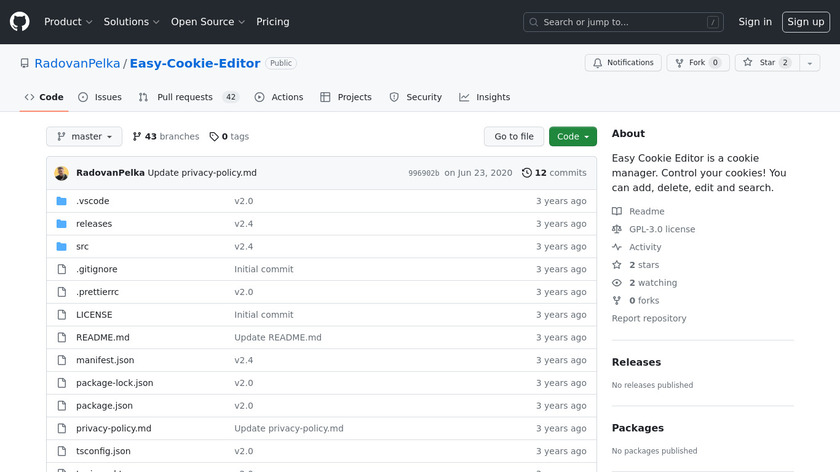Open the GPL-3.0 license link

662,229
